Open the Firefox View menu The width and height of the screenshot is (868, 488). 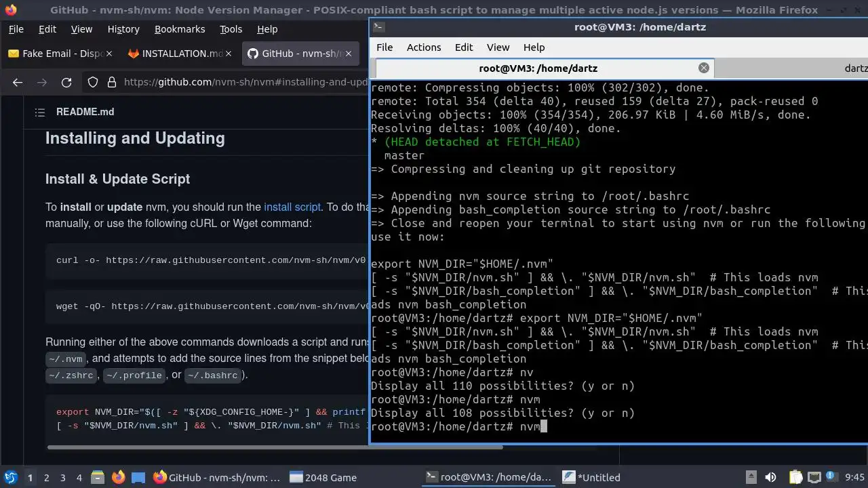81,29
